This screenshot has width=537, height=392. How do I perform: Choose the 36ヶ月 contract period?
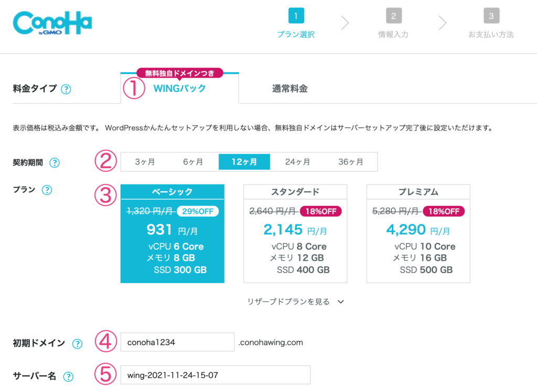(x=351, y=161)
